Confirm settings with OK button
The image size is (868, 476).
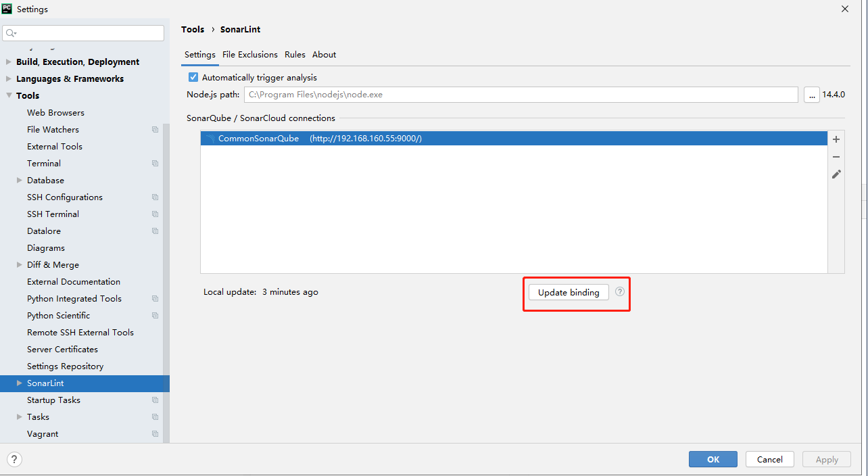tap(713, 459)
